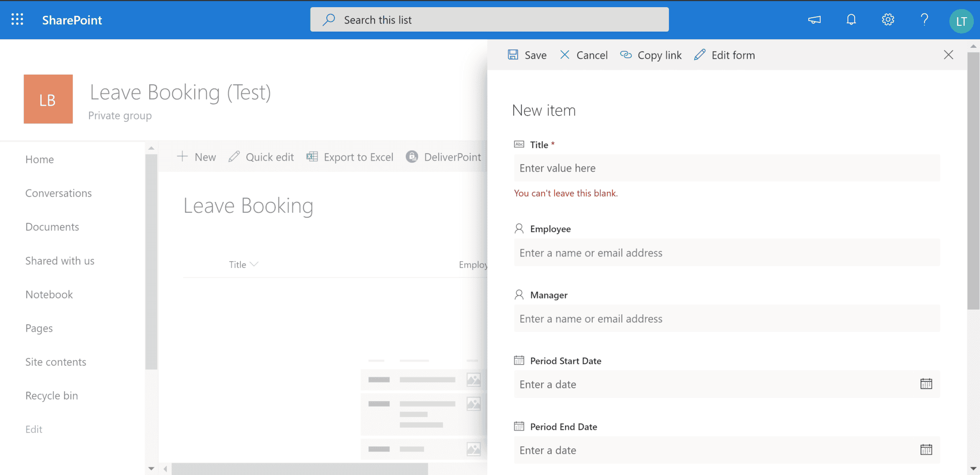Open the Period End Date calendar picker

(926, 450)
